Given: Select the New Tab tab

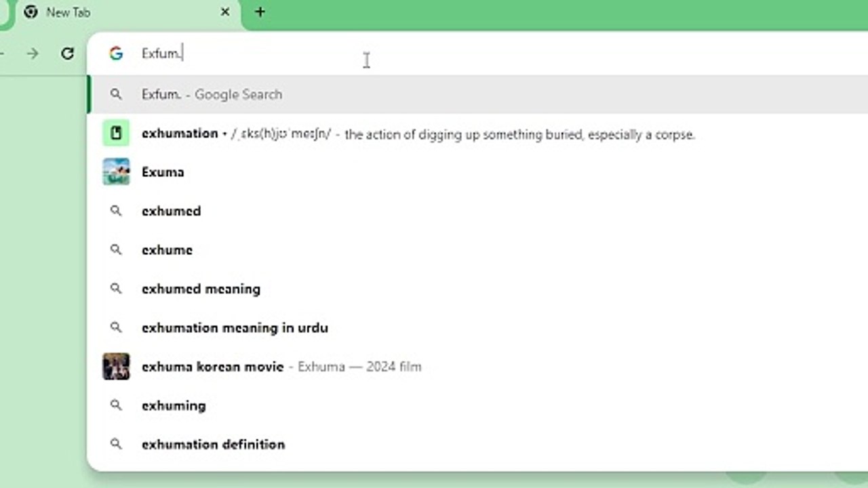Looking at the screenshot, I should [x=122, y=14].
